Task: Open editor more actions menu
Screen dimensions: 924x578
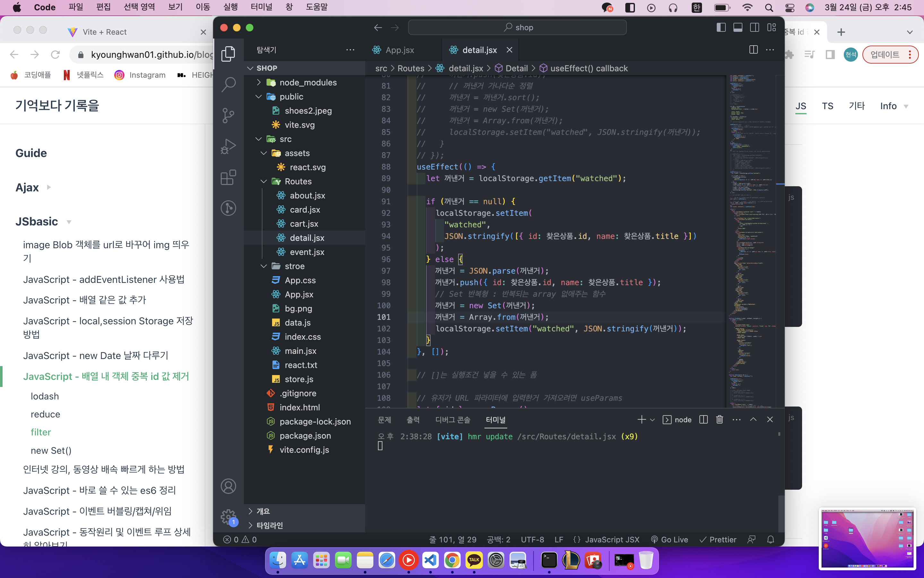Action: tap(770, 50)
